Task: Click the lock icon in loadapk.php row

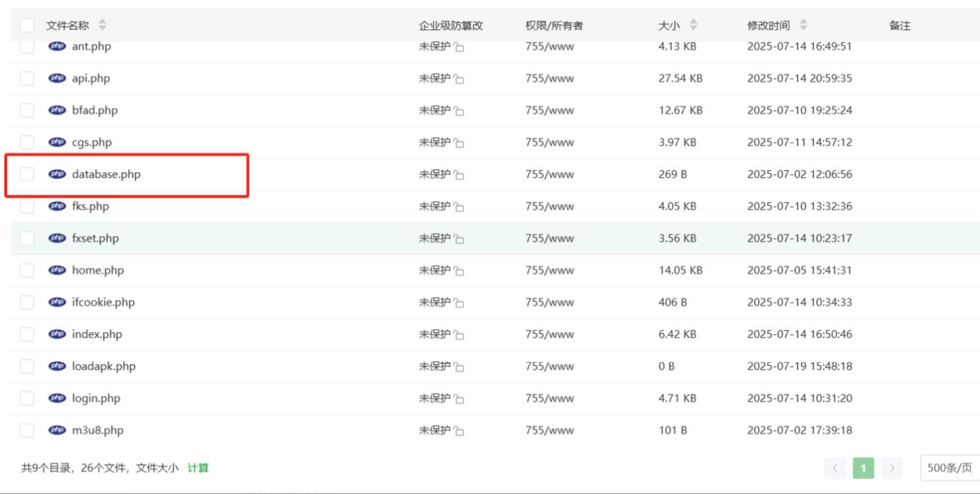Action: point(459,367)
